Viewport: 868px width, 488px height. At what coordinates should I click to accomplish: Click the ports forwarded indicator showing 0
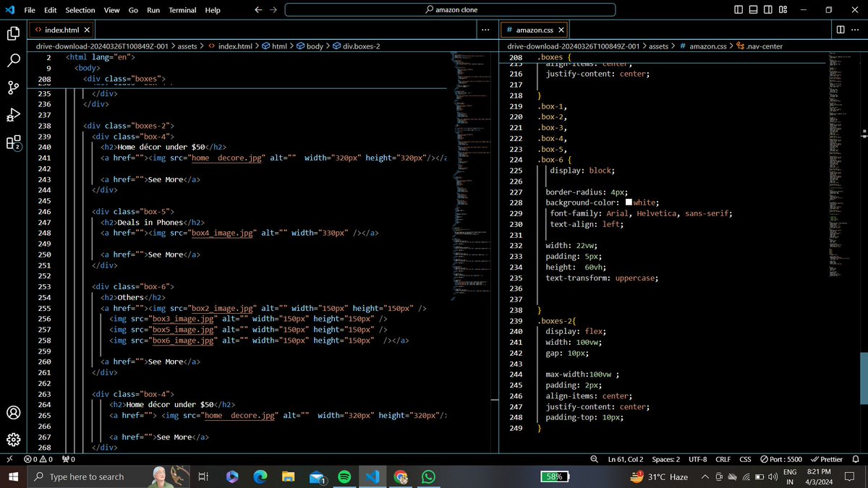point(69,459)
